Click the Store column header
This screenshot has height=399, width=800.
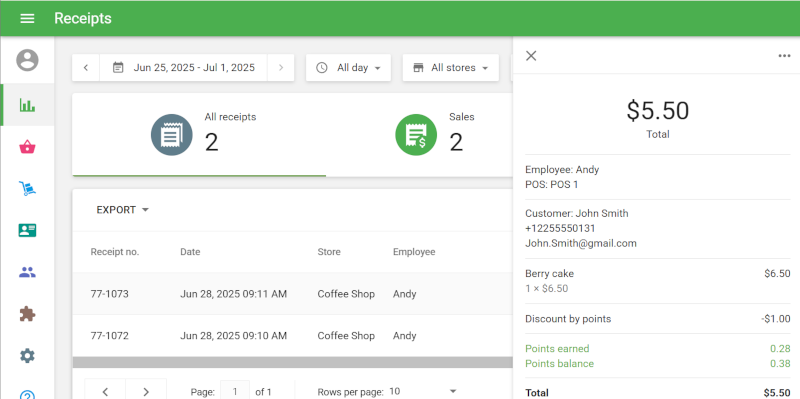pyautogui.click(x=329, y=252)
